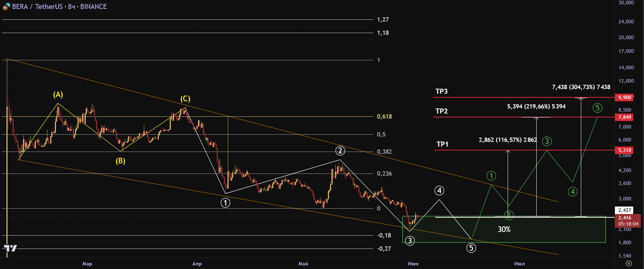Click the Мар month on time axis

tap(87, 264)
